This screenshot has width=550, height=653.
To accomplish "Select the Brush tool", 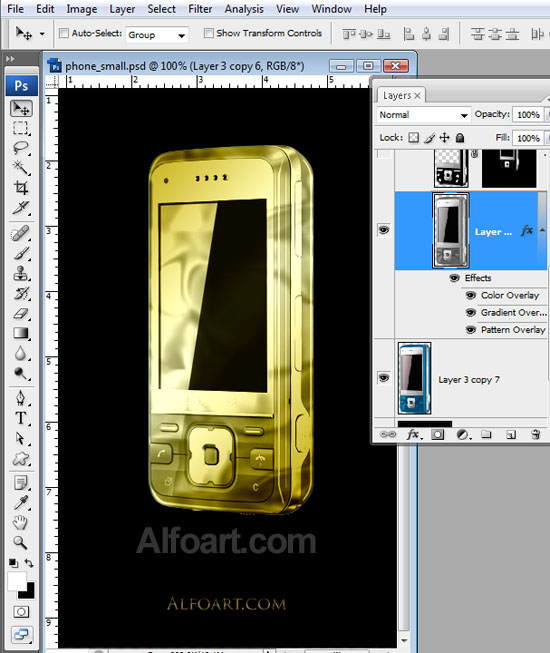I will tap(21, 253).
